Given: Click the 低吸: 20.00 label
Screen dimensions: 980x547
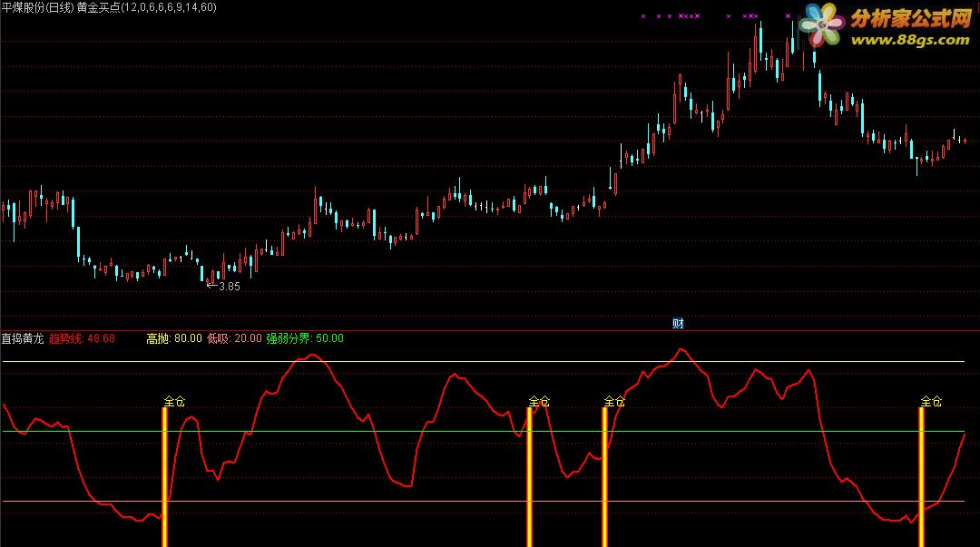Looking at the screenshot, I should [x=234, y=338].
